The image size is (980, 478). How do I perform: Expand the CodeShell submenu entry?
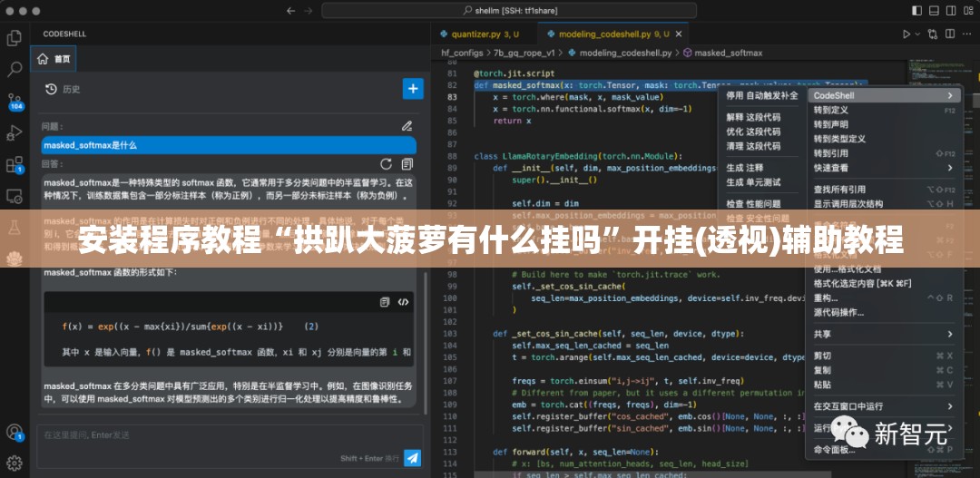click(x=884, y=95)
